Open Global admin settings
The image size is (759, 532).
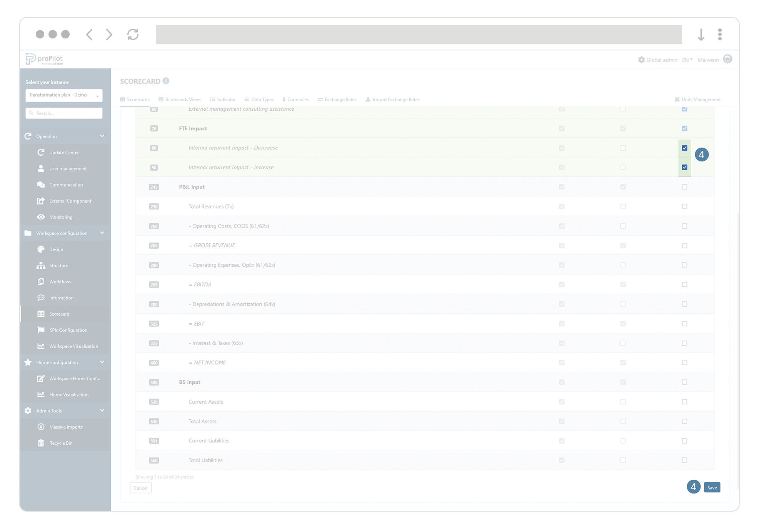658,60
